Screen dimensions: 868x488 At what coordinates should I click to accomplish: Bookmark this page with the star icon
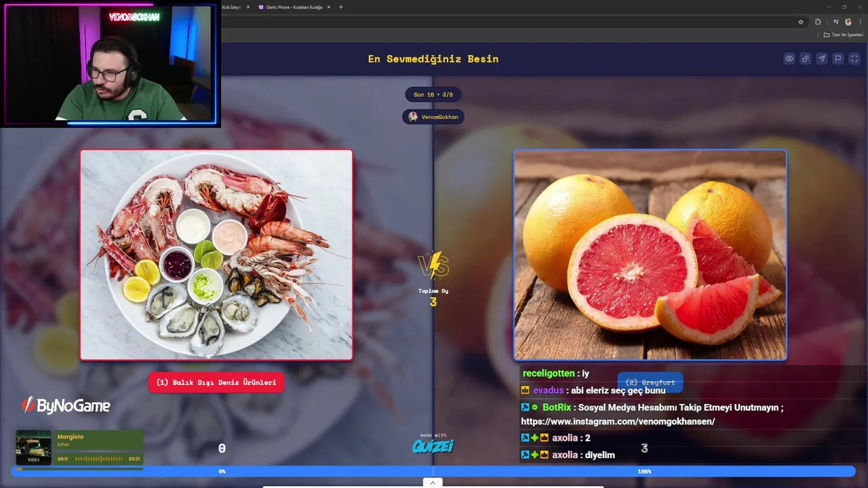[801, 22]
